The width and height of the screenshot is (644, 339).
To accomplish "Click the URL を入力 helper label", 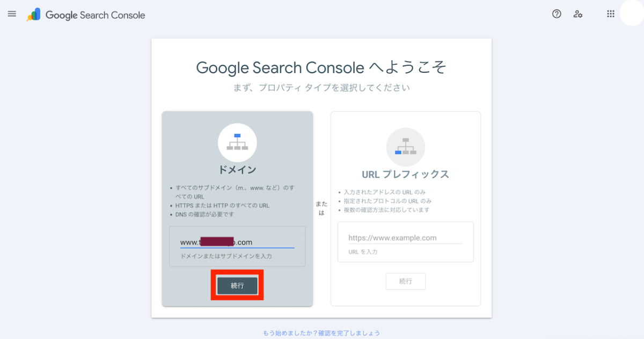I will point(362,251).
